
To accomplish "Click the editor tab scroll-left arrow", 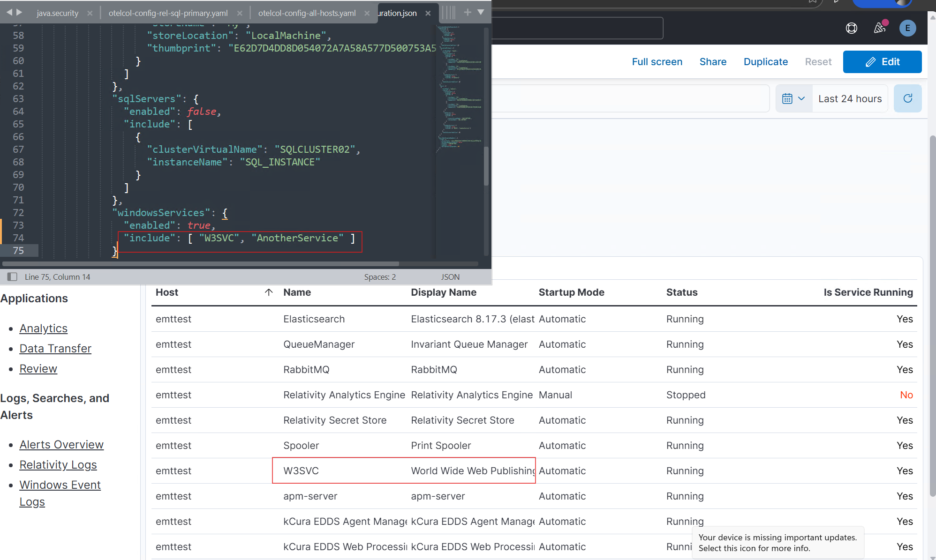I will coord(9,12).
